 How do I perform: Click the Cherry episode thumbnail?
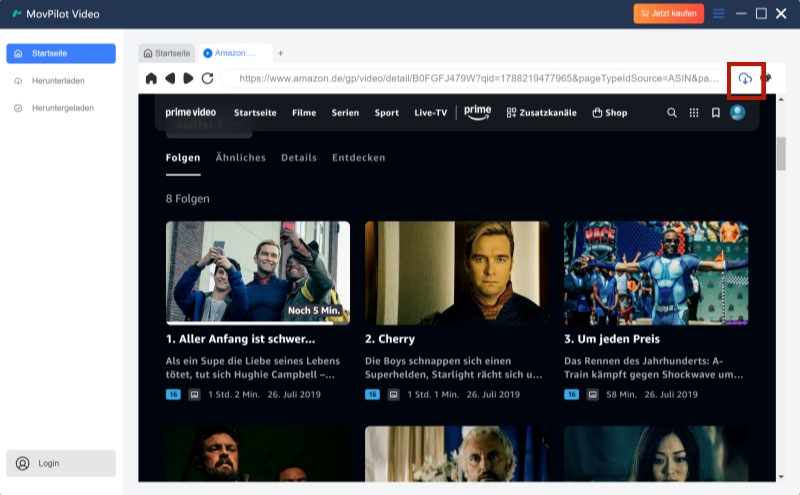point(457,273)
